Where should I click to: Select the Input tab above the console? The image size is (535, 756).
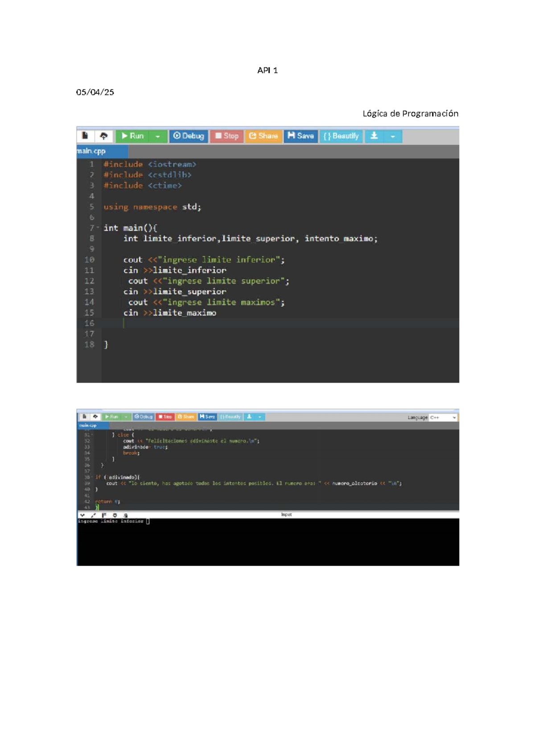pos(286,515)
